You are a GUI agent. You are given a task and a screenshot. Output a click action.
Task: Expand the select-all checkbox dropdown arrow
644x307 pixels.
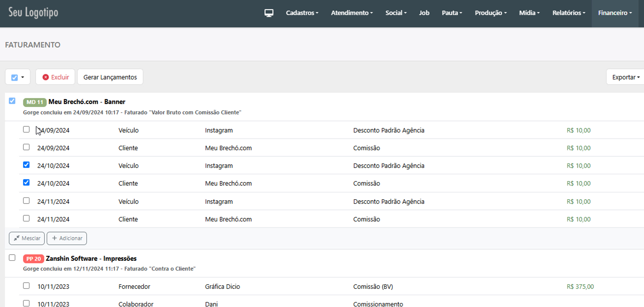[23, 77]
